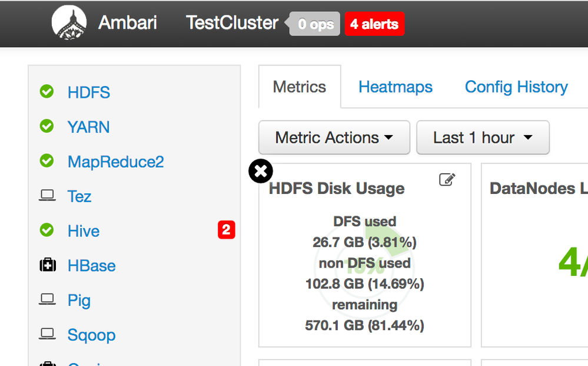Click the 0 ops counter
The image size is (588, 366).
(314, 24)
